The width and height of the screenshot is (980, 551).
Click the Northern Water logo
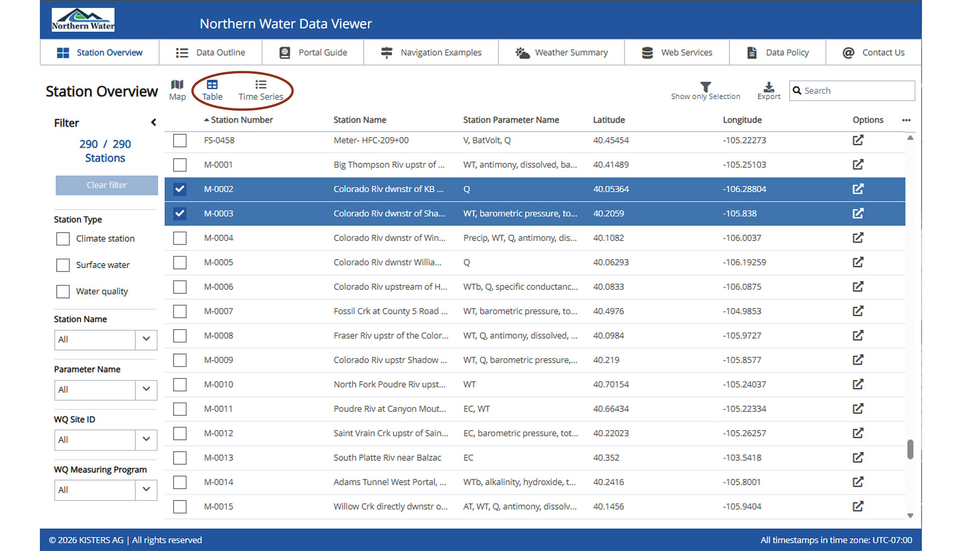pos(83,20)
